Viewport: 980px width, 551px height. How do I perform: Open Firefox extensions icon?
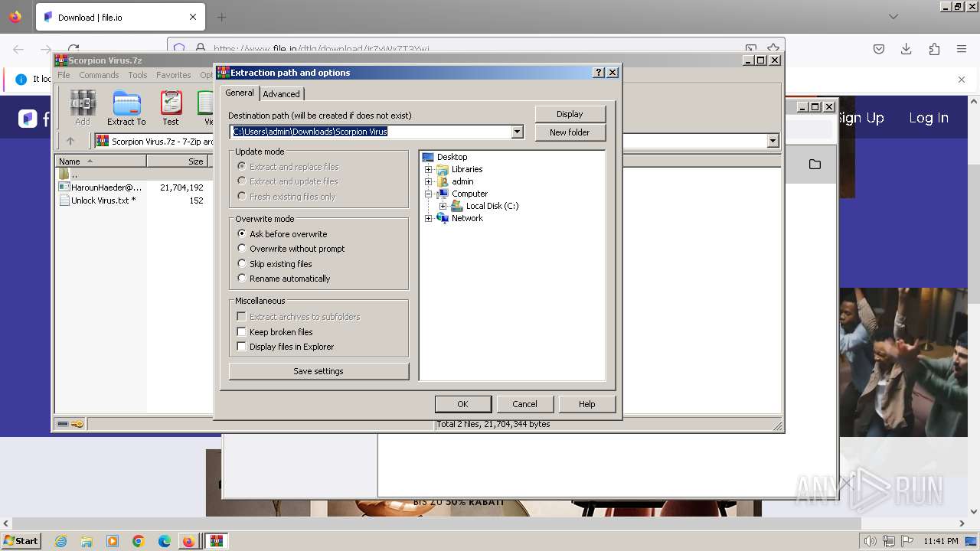[x=934, y=49]
